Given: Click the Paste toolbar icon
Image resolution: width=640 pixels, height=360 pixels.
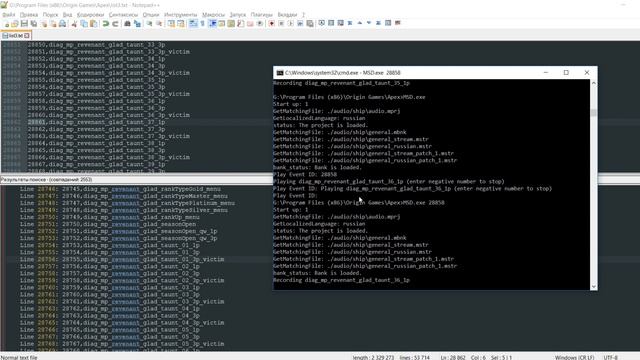Looking at the screenshot, I should 93,24.
